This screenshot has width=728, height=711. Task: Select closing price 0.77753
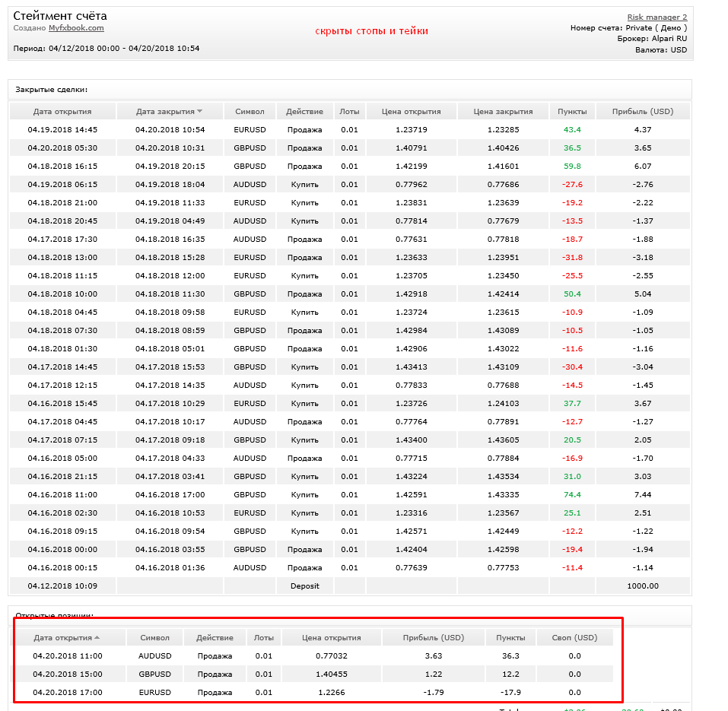pyautogui.click(x=504, y=567)
